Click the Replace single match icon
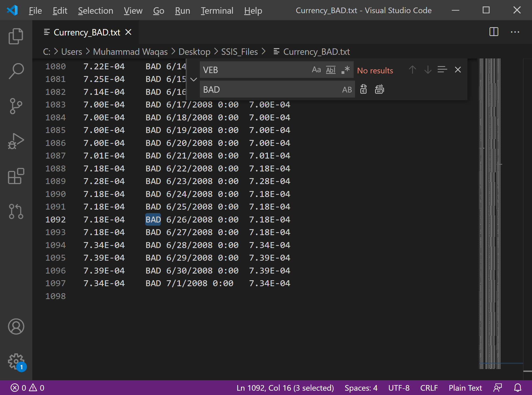 363,89
